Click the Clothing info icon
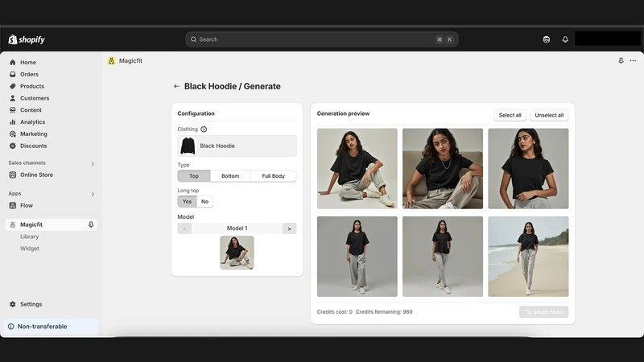This screenshot has width=644, height=362. coord(204,130)
